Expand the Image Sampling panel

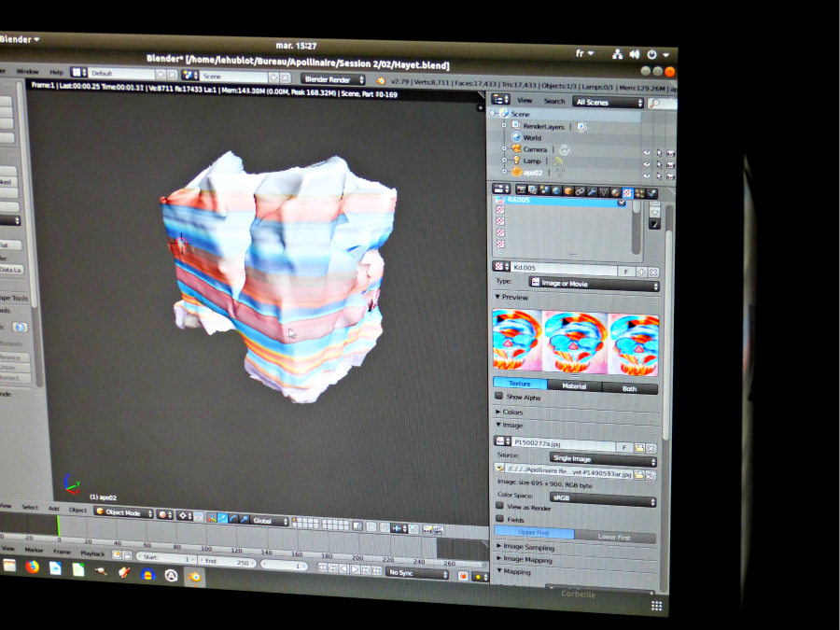coord(527,546)
